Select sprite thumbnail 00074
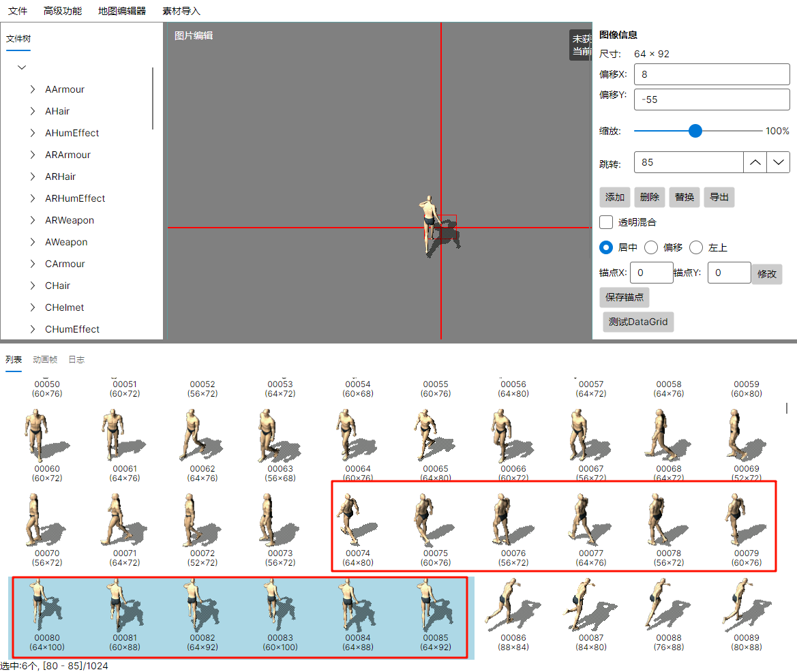This screenshot has height=672, width=797. (x=357, y=523)
